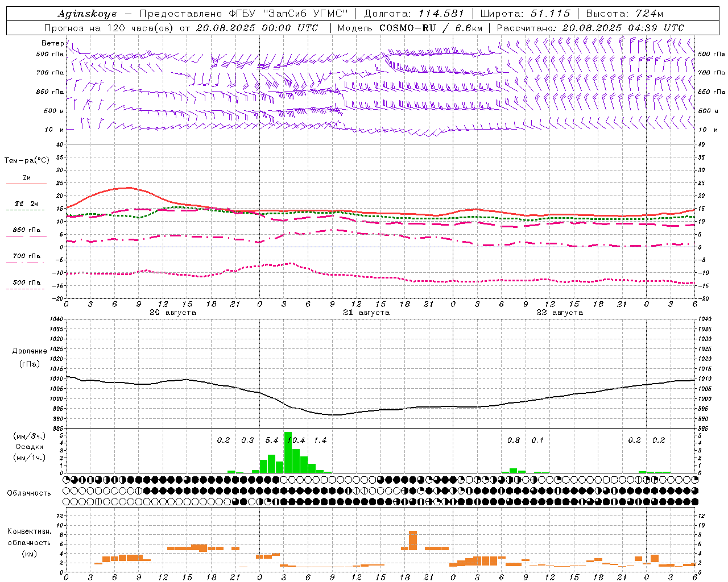This screenshot has height=582, width=728.
Task: Click the "1.4" precipitation amount value
Action: (320, 440)
